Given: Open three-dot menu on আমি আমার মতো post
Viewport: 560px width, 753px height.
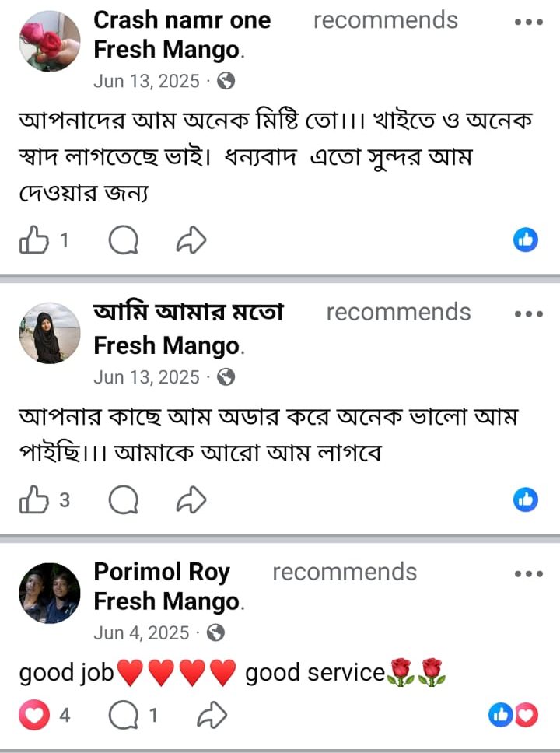Looking at the screenshot, I should (x=528, y=314).
